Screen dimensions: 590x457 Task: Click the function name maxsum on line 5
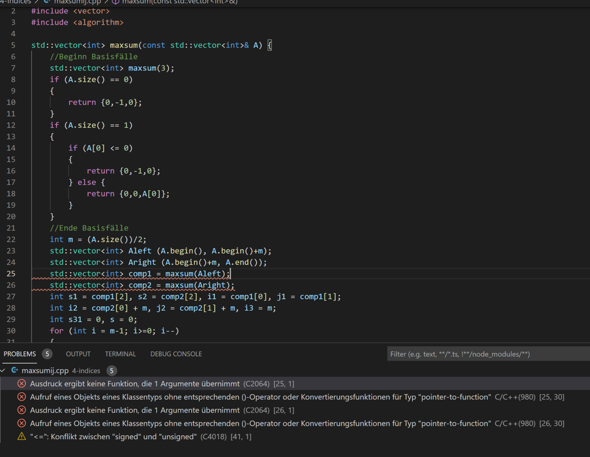124,45
